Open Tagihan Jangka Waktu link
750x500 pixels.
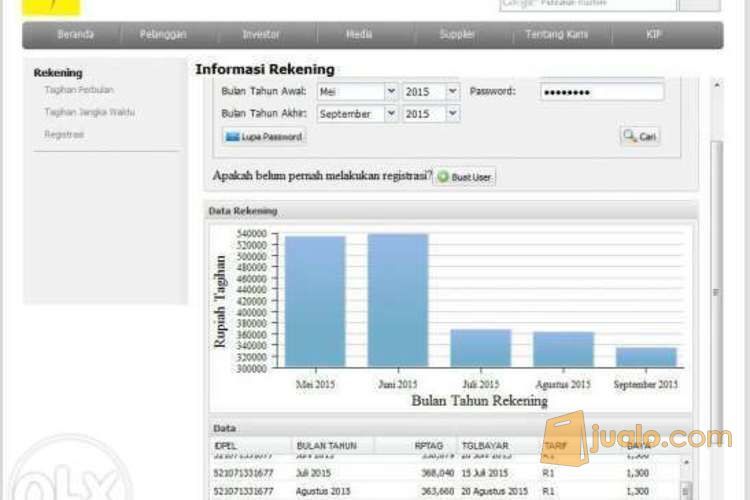point(89,112)
